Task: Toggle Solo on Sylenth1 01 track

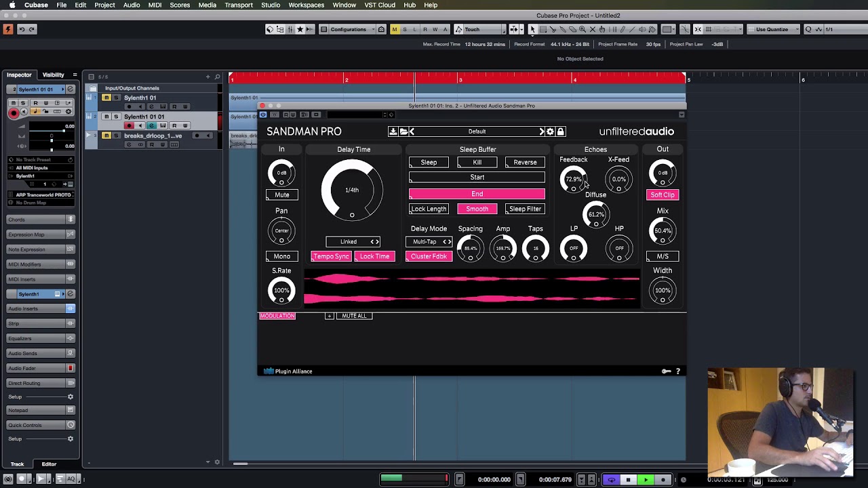Action: click(116, 98)
